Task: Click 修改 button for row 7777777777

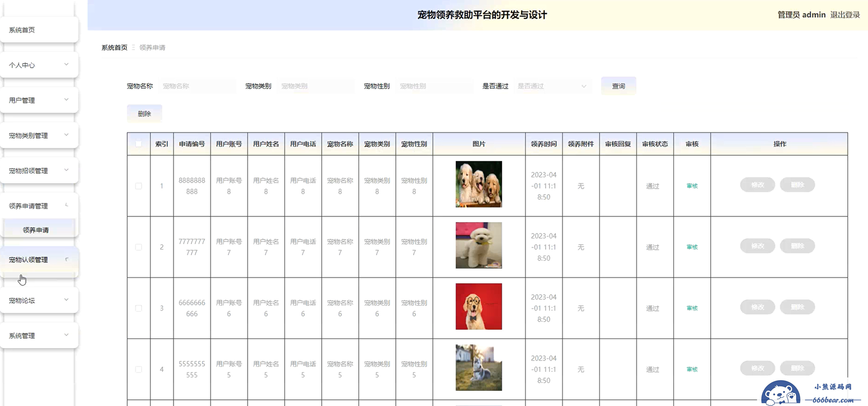Action: click(757, 246)
